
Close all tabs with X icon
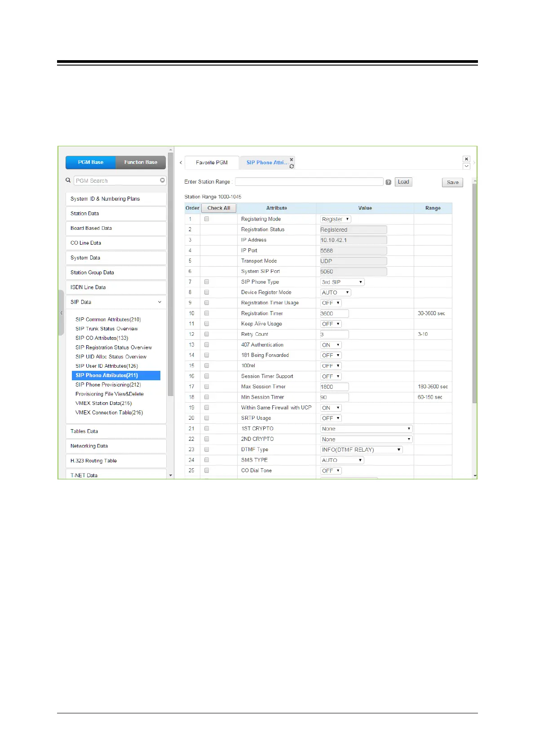click(x=466, y=159)
